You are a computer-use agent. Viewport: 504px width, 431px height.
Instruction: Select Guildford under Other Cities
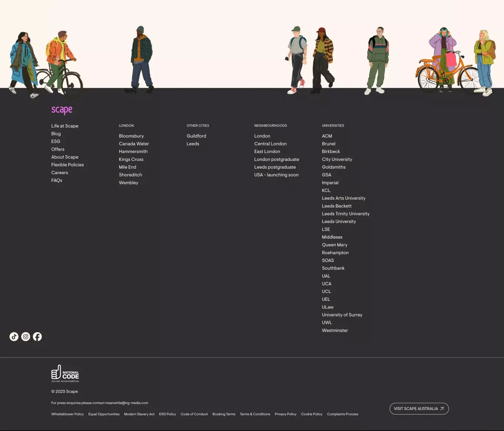[x=196, y=136]
